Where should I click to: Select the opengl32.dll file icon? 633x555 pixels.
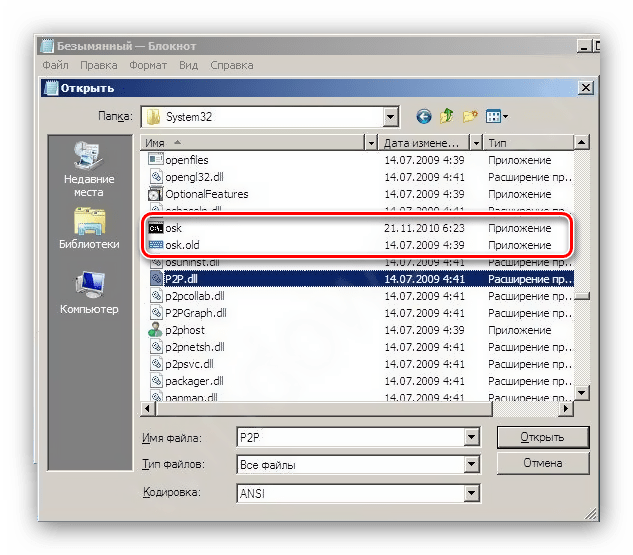(x=156, y=177)
